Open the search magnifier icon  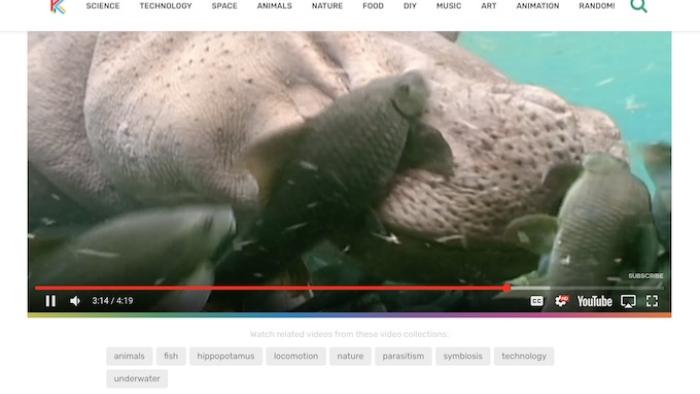click(638, 6)
